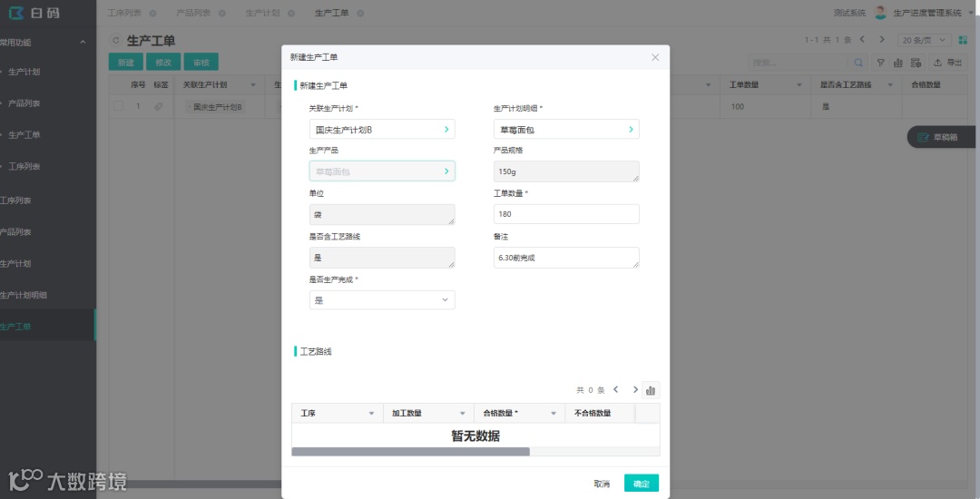Select the 生产工单 tab

click(x=331, y=13)
